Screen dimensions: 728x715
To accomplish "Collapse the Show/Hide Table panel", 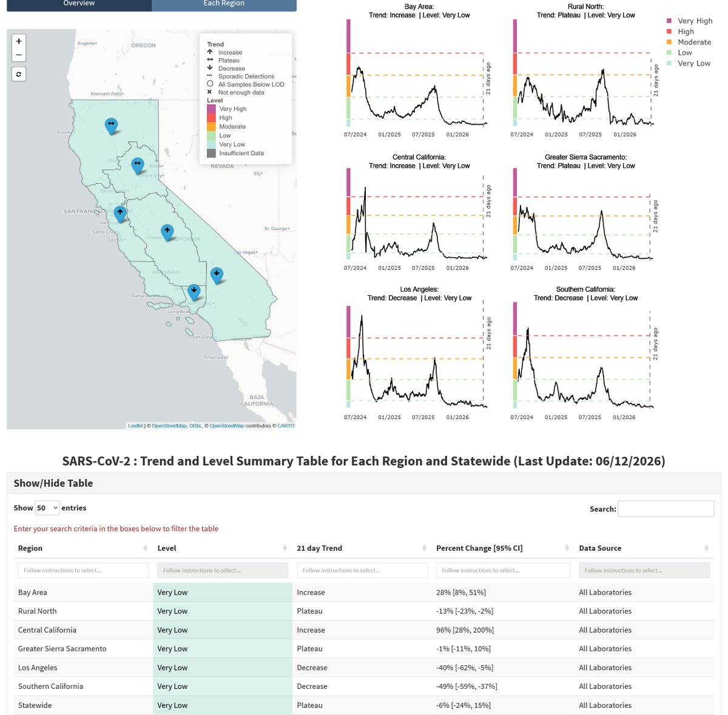I will pos(53,483).
